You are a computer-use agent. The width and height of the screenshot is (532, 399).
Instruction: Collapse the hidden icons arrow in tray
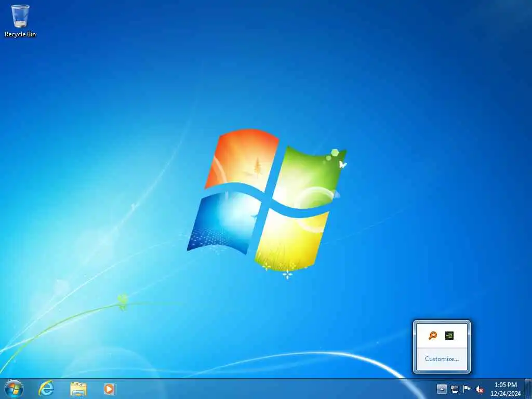click(442, 389)
